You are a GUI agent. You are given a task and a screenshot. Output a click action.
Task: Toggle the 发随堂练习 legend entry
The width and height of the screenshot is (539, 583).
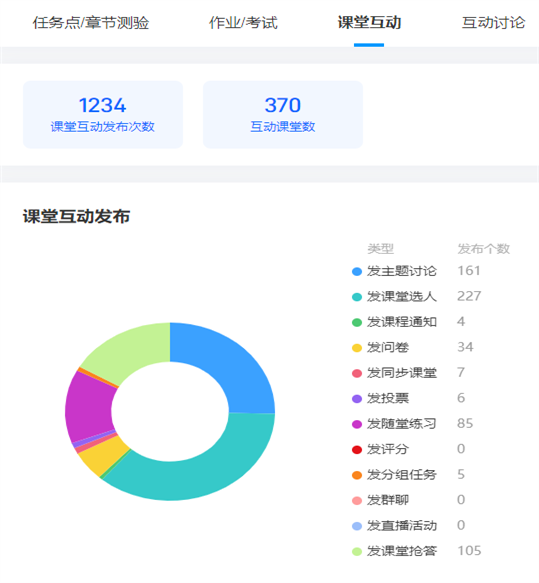[394, 424]
